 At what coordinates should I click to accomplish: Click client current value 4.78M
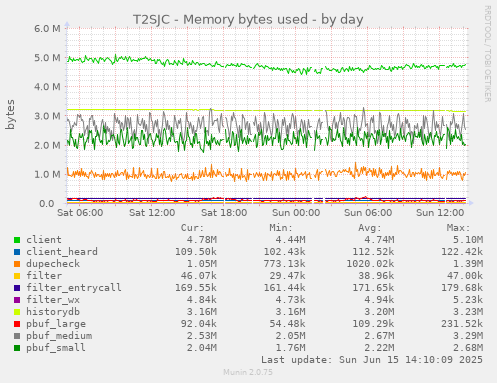[x=202, y=240]
